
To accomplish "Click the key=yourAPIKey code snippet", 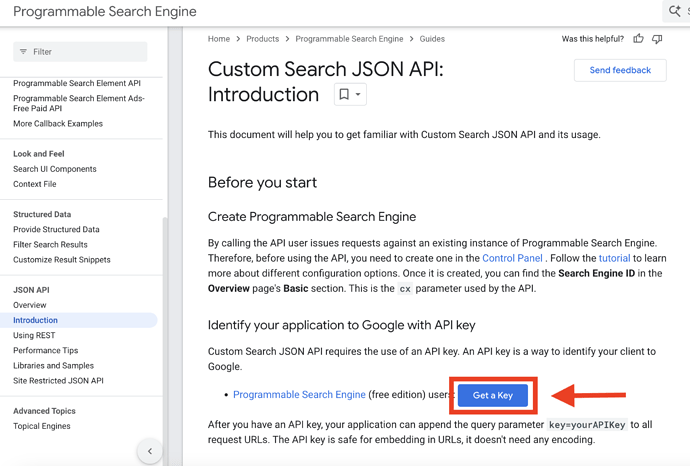I will 587,425.
